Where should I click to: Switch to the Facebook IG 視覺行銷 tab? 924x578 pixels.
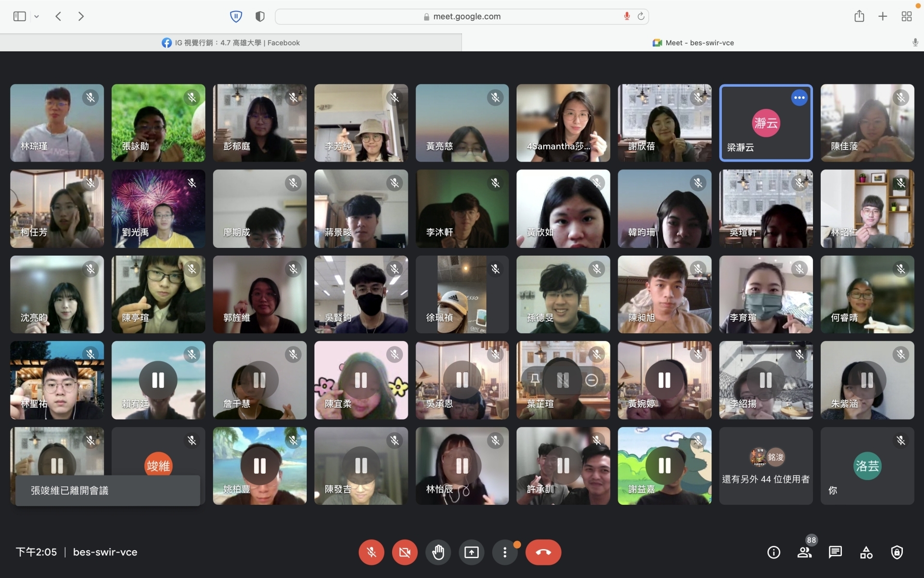pyautogui.click(x=231, y=43)
